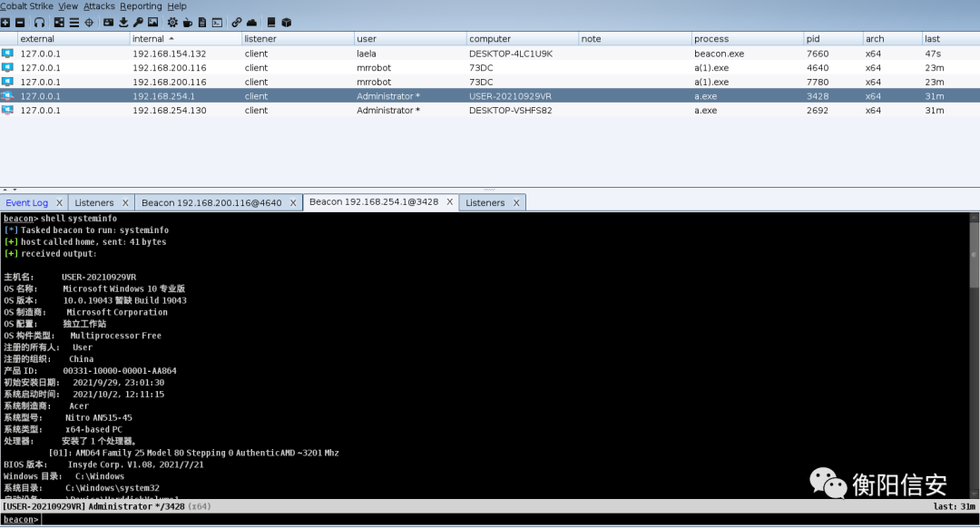
Task: Sort sessions by the user column header
Action: [410, 39]
